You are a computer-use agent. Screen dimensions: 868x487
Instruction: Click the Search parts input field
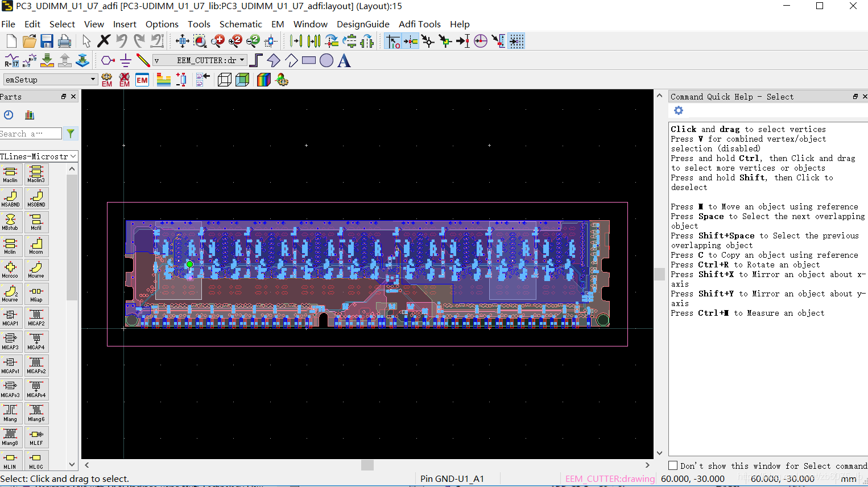coord(31,134)
